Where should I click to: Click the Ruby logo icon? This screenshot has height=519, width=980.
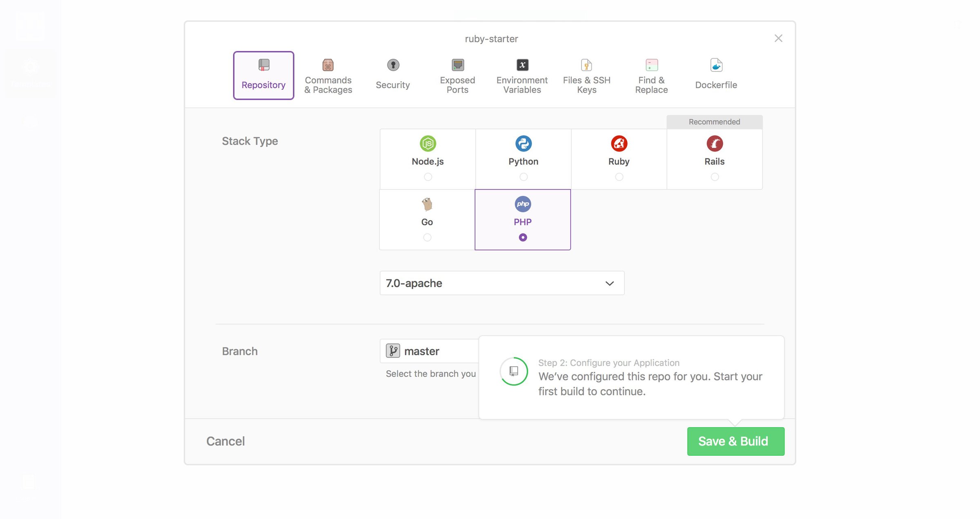[619, 143]
